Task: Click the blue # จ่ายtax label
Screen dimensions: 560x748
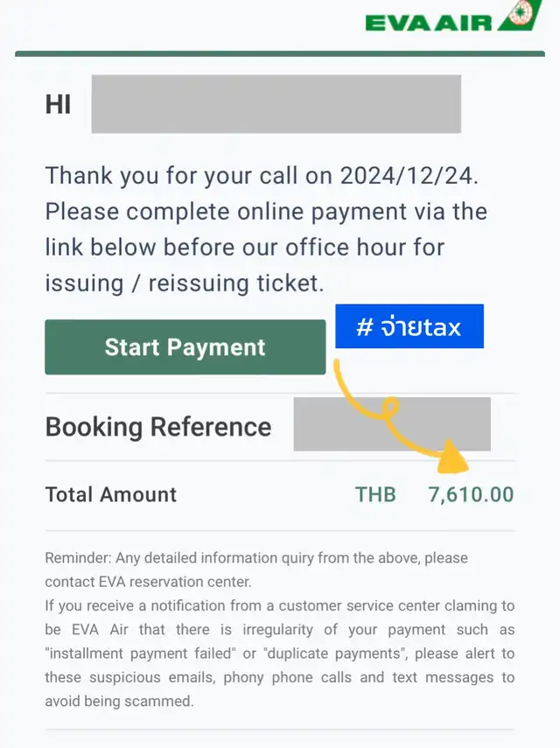Action: [x=409, y=326]
